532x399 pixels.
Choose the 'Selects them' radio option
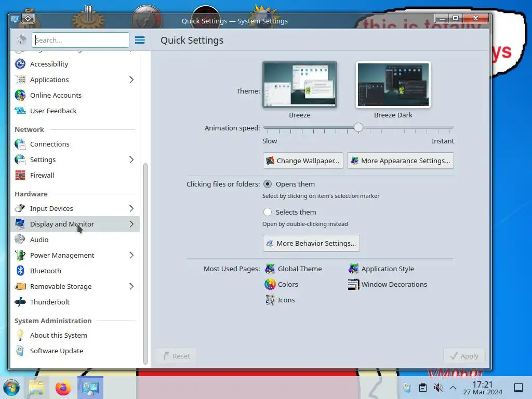click(268, 212)
